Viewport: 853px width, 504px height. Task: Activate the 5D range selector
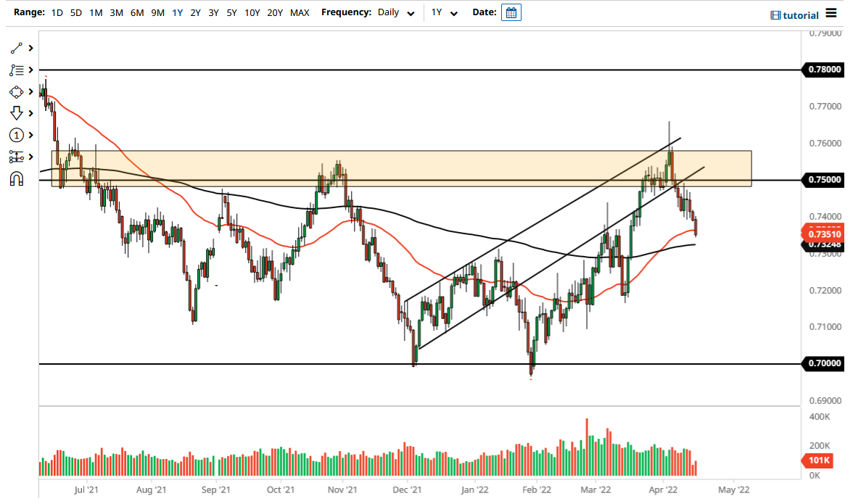click(x=75, y=12)
